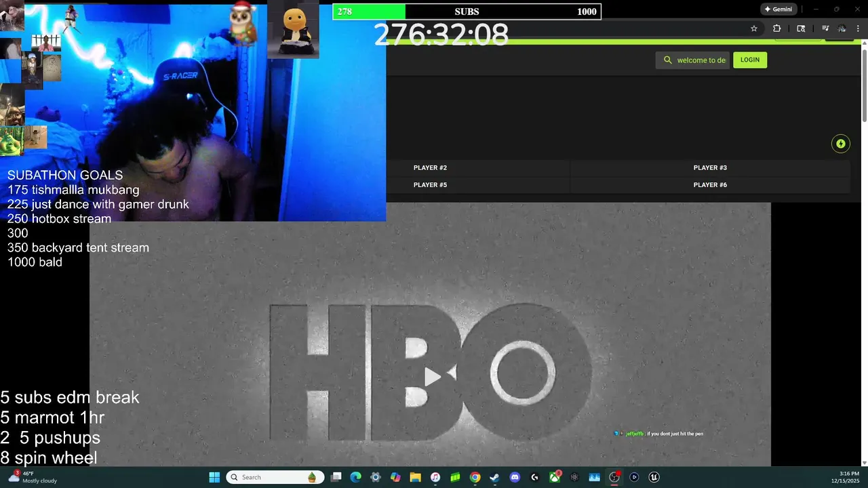Click the '175 tishmallla mukbang' goal text
This screenshot has width=868, height=488.
tap(73, 190)
